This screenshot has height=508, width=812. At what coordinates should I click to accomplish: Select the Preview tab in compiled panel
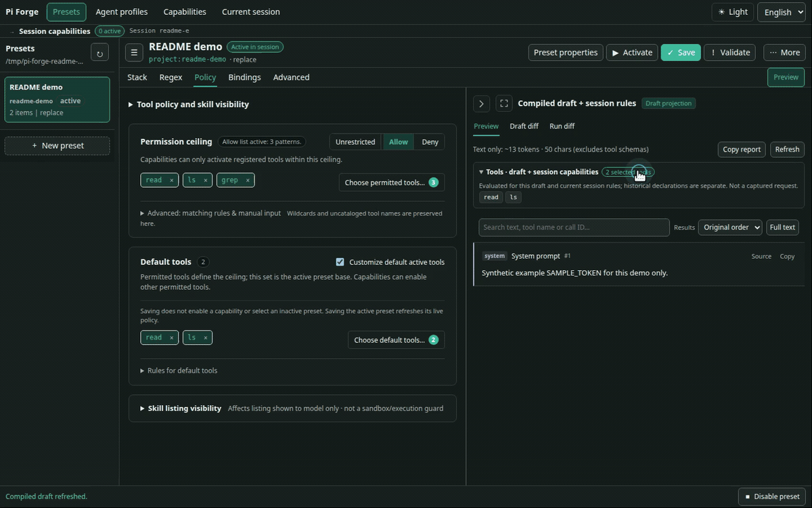tap(486, 126)
